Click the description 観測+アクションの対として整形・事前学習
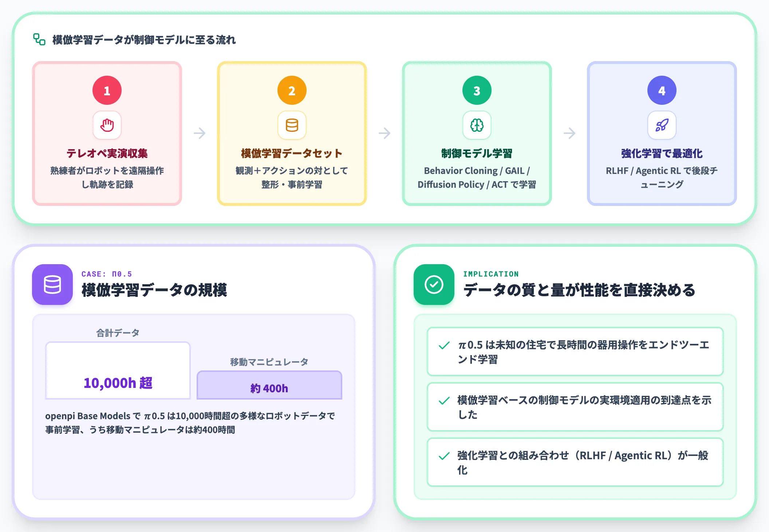Screen dimensions: 769x532 pyautogui.click(x=292, y=178)
